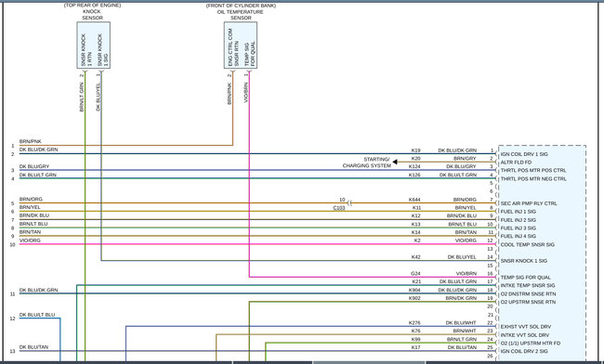Image resolution: width=604 pixels, height=364 pixels.
Task: Click the O2 (1/1) UPSTRM HTR FD label
Action: [x=530, y=344]
